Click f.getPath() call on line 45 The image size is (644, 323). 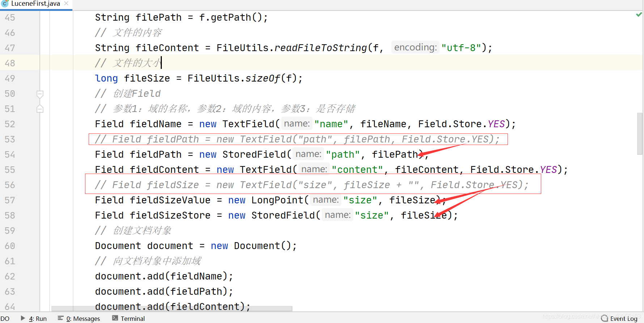point(231,17)
